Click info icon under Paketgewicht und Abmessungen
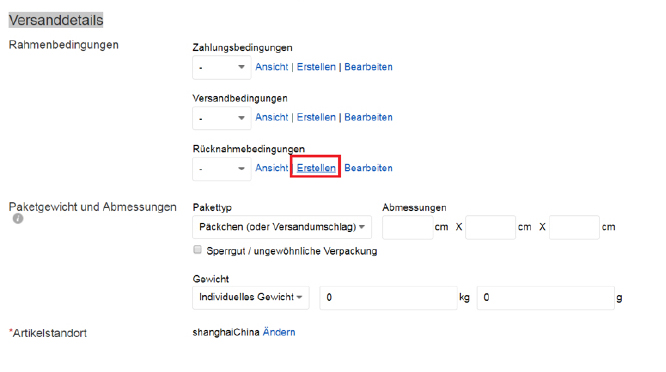 pyautogui.click(x=18, y=219)
